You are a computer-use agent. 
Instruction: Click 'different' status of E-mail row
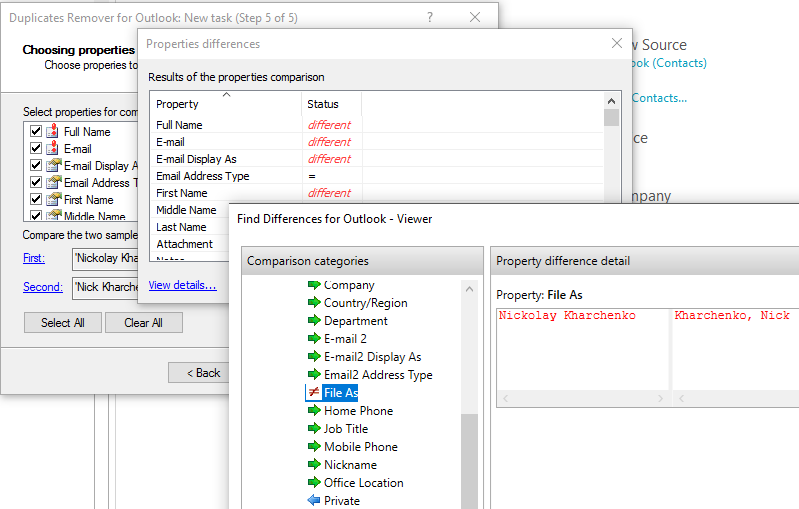[x=329, y=142]
